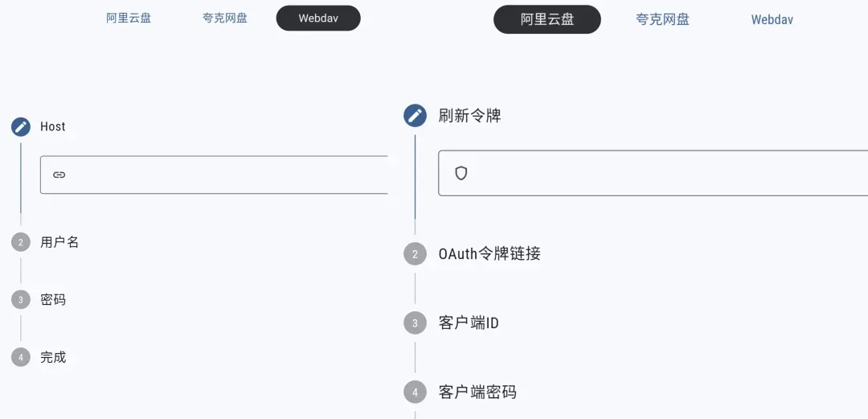868x419 pixels.
Task: Open right Webdav tab
Action: point(772,19)
